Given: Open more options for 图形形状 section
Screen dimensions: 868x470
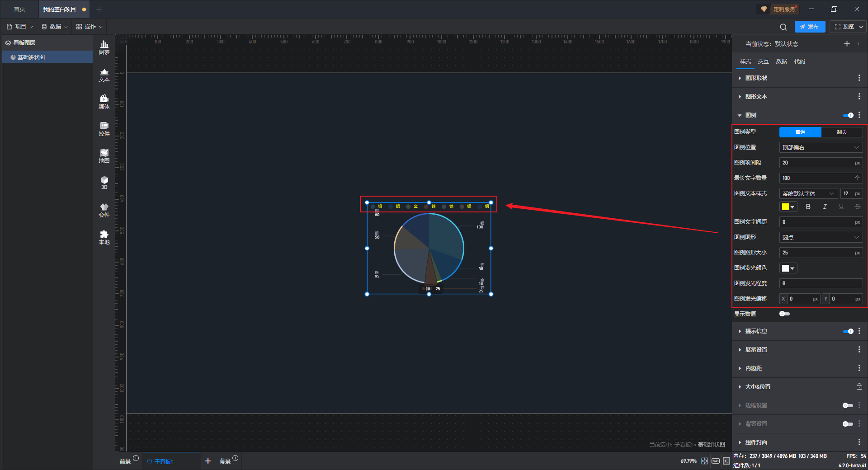Looking at the screenshot, I should (x=859, y=78).
